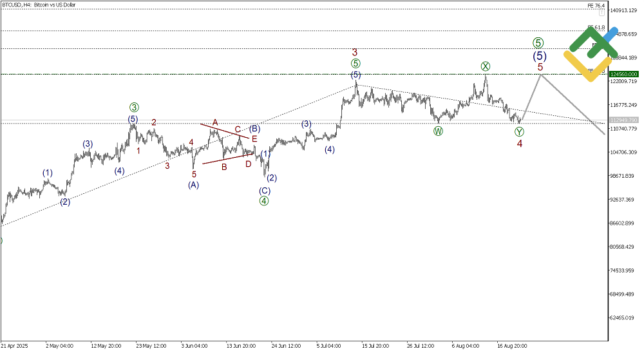The width and height of the screenshot is (644, 351).
Task: Select the gray projected downward forecast line
Action: coord(573,104)
